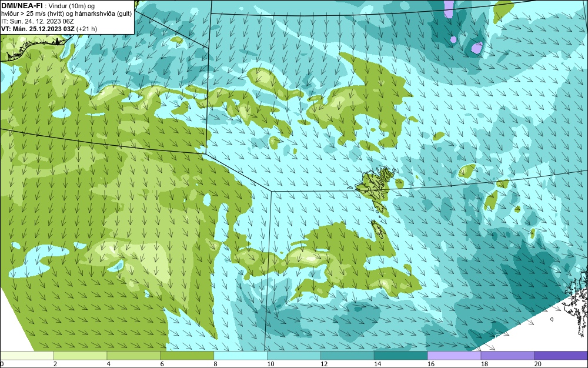588x368 pixels.
Task: Click the "Vindur (10m) og" label text
Action: (72, 6)
